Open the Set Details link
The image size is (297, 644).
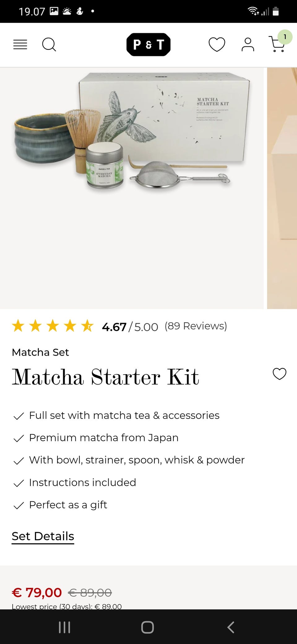43,536
